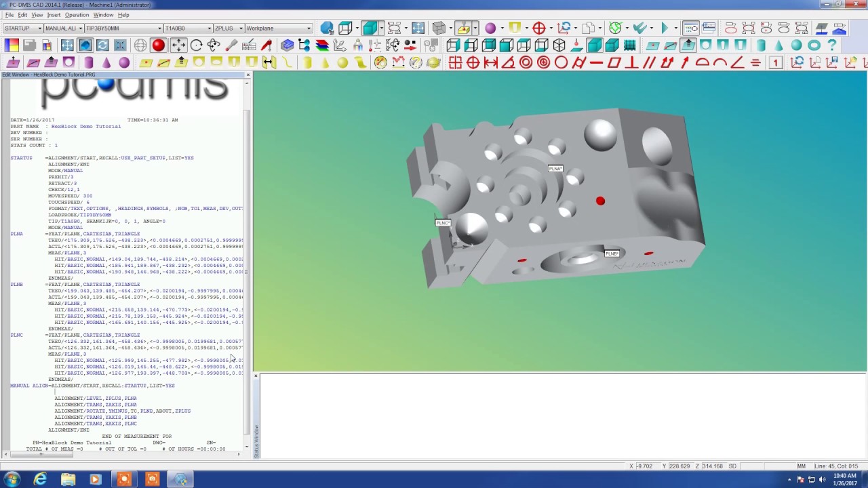Click the purple measured sphere icon
This screenshot has height=488, width=868.
tap(124, 63)
